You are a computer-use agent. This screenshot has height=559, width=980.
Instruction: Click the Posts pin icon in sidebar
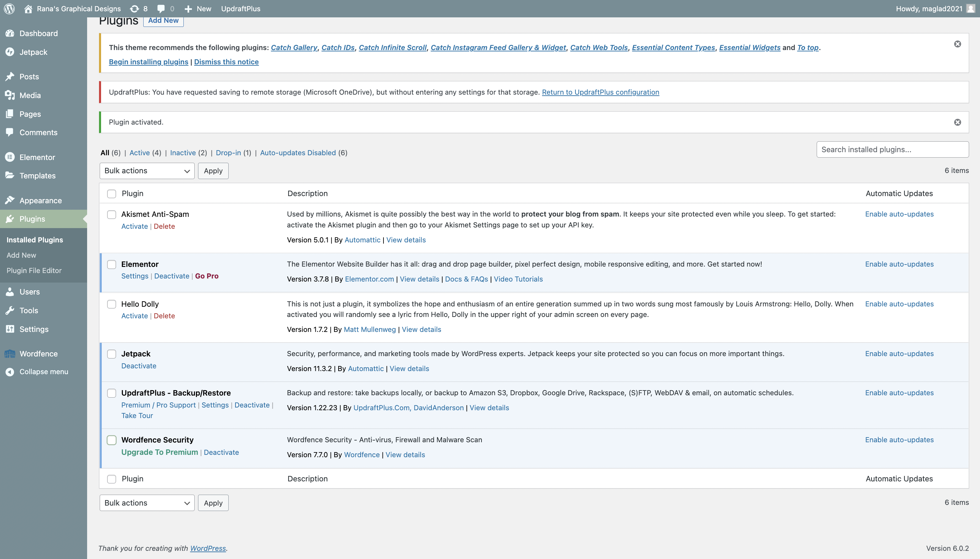[x=10, y=76]
